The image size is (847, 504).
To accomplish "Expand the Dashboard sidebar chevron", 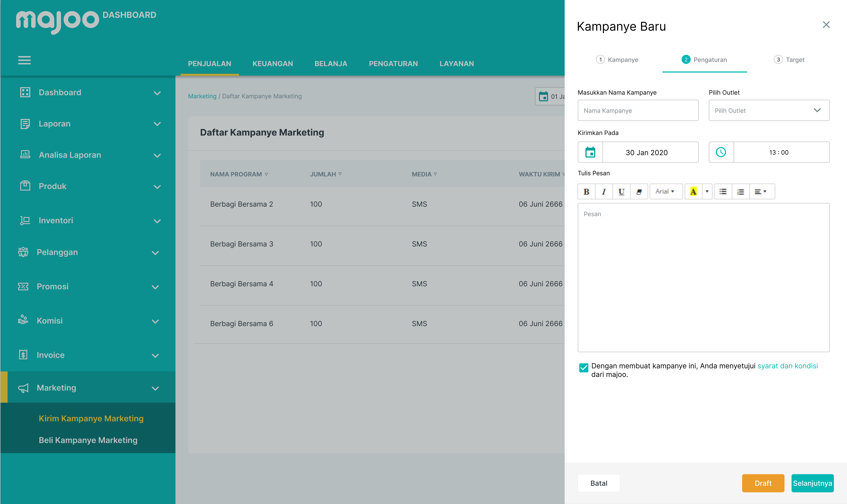I will click(157, 93).
